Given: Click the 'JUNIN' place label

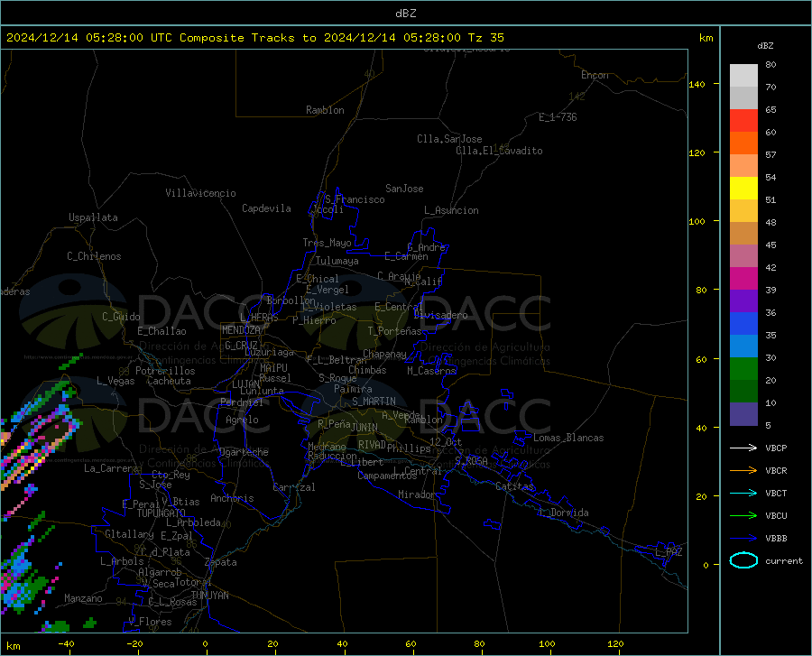Looking at the screenshot, I should (364, 428).
